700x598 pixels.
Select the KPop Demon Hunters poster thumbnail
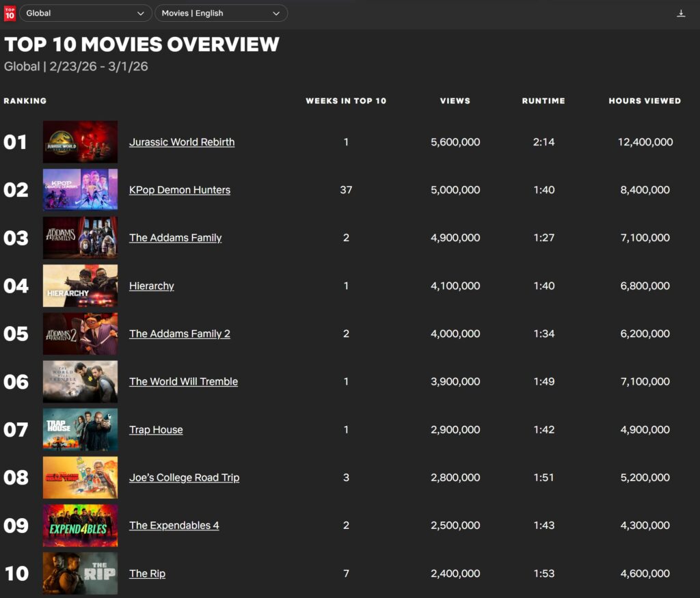click(x=80, y=190)
